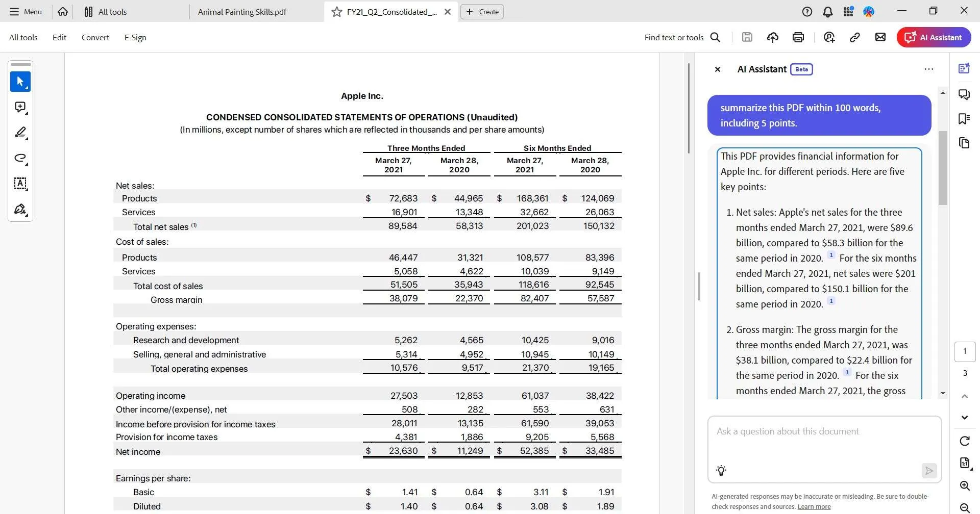This screenshot has height=514, width=980.
Task: Open All tools in the top bar
Action: point(105,12)
